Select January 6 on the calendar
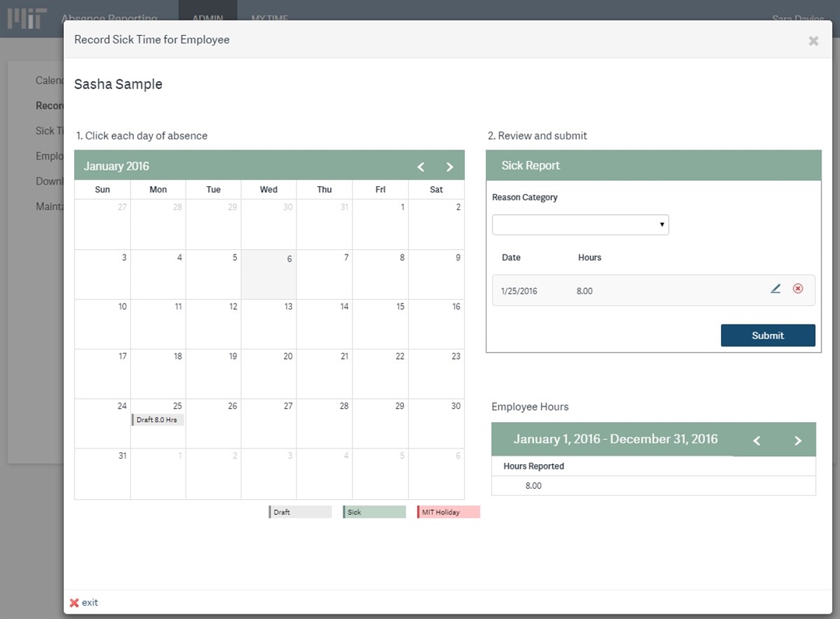 [269, 275]
